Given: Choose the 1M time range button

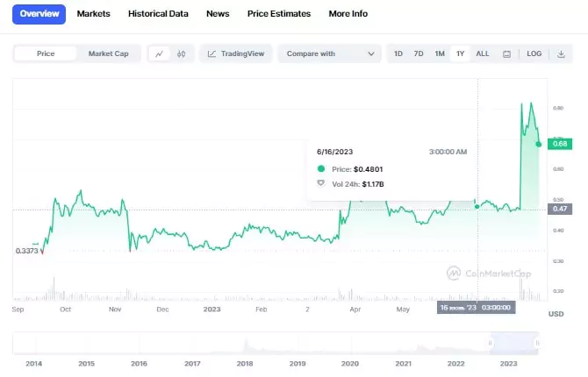Looking at the screenshot, I should [x=440, y=53].
